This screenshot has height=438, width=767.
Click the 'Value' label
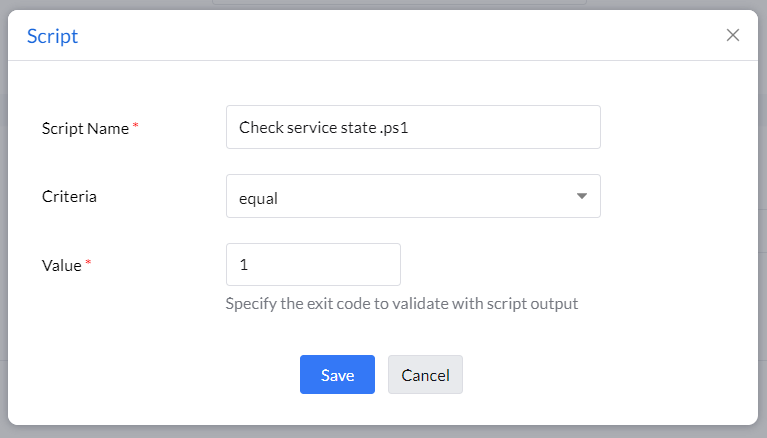click(x=61, y=265)
